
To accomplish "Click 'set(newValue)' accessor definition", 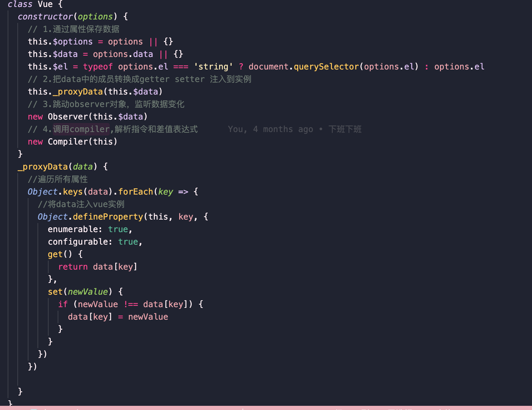I will click(x=80, y=292).
